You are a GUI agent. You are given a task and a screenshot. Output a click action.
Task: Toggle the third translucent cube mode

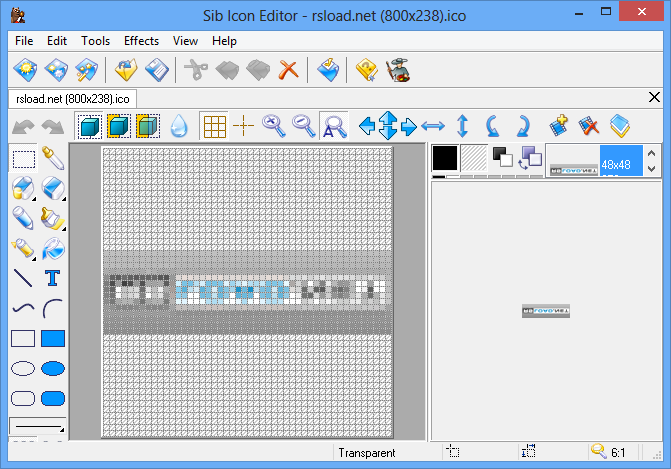(148, 126)
